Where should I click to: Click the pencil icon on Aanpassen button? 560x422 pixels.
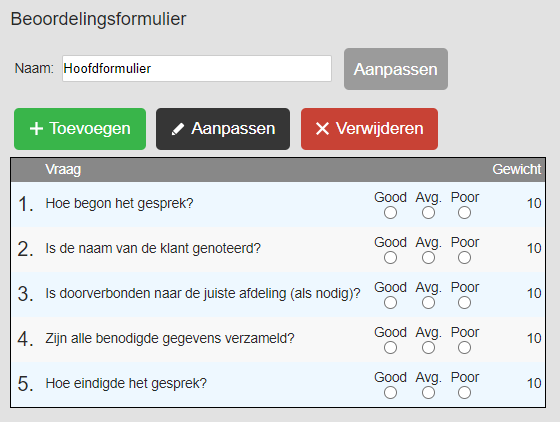178,129
